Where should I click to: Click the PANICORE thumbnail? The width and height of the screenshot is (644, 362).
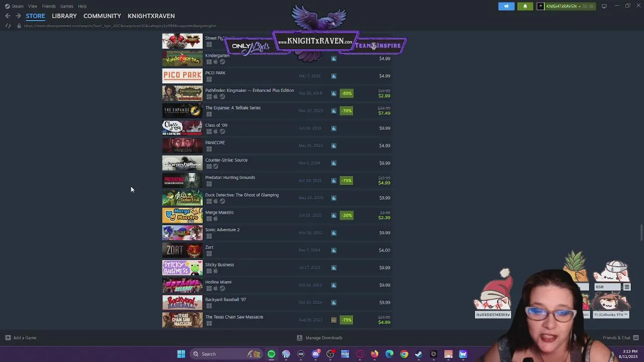point(182,146)
